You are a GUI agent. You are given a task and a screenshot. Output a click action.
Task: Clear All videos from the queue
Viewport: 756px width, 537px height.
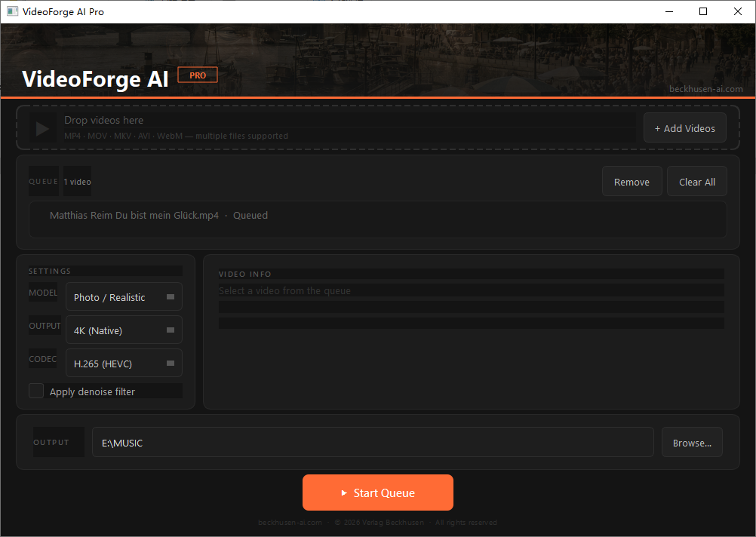point(696,182)
